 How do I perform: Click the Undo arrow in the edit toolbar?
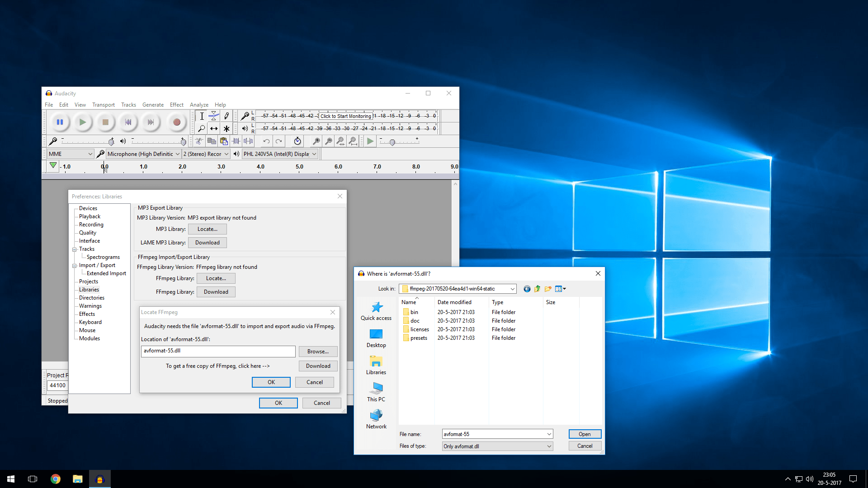click(266, 141)
